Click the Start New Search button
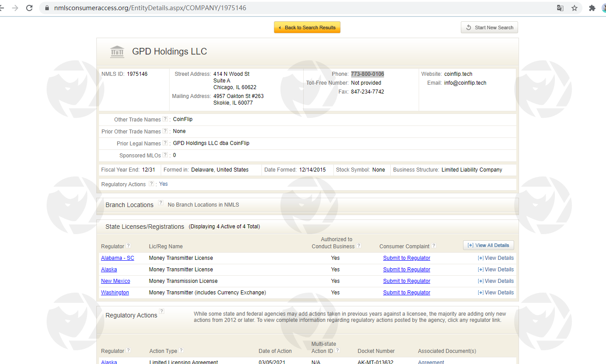Screen dimensions: 606x364 489,27
